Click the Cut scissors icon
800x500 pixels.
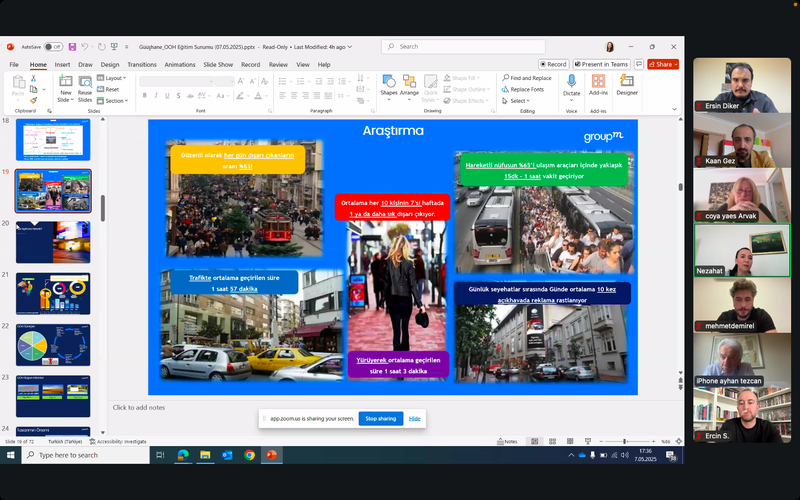[34, 78]
